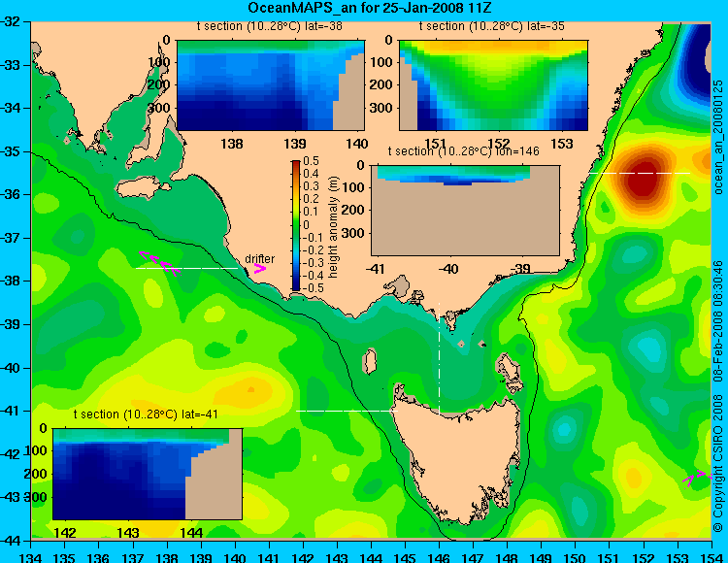
Task: Click the "138" axis label under lat=-38 inset
Action: pos(232,144)
